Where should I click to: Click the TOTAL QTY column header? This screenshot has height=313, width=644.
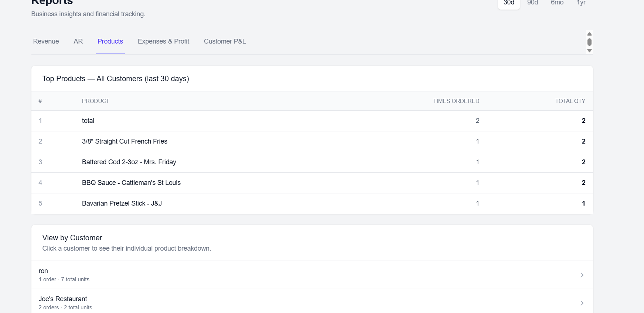tap(570, 101)
